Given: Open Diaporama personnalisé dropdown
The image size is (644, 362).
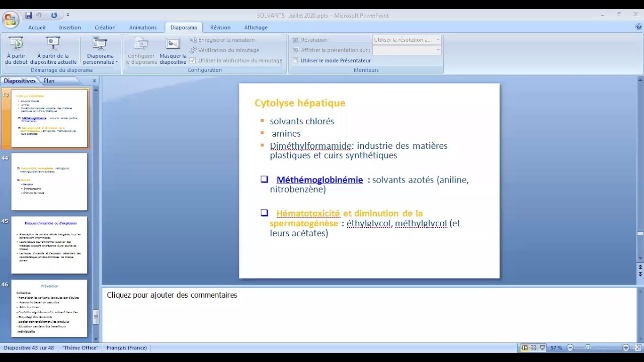Looking at the screenshot, I should [x=100, y=51].
